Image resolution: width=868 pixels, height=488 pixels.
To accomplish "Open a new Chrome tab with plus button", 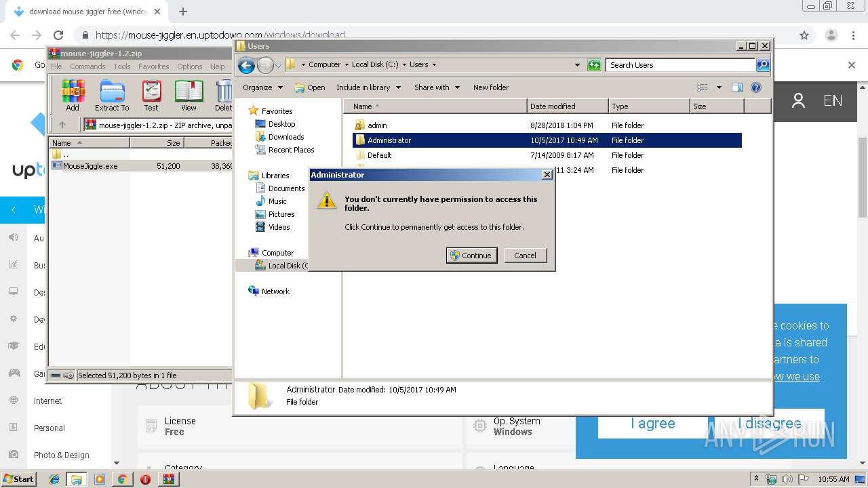I will point(183,12).
